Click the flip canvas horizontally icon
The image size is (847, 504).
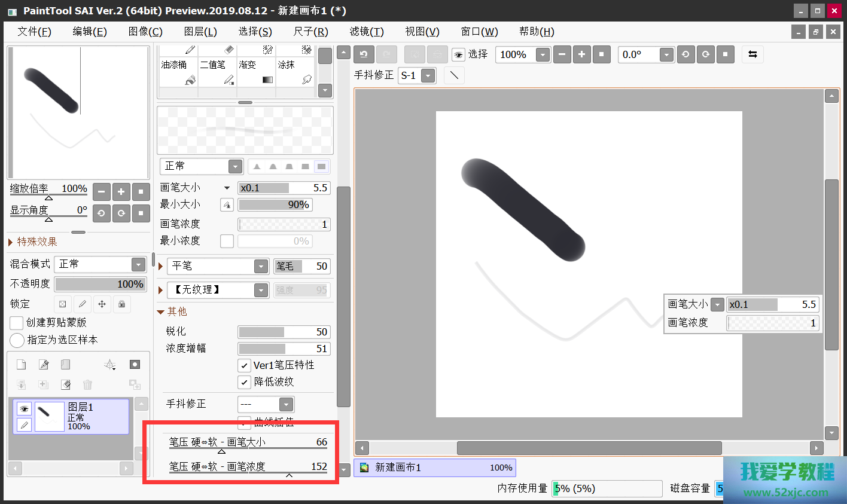click(752, 54)
